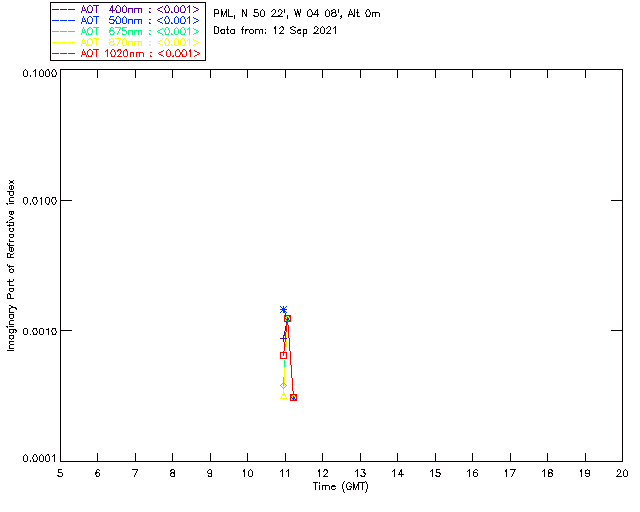Click the blue asterisk data marker
Image resolution: width=640 pixels, height=512 pixels.
(x=283, y=309)
